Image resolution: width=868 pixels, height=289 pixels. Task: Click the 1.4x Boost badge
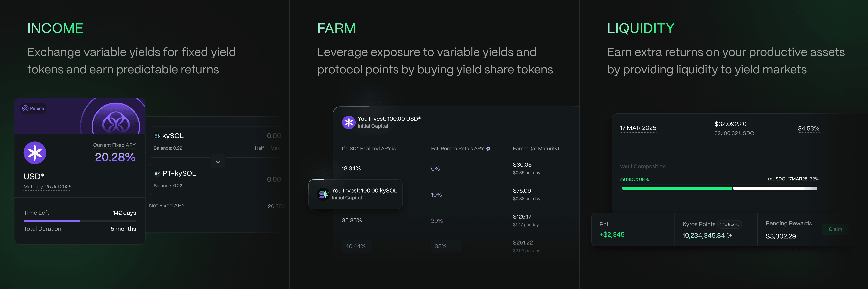coord(729,224)
